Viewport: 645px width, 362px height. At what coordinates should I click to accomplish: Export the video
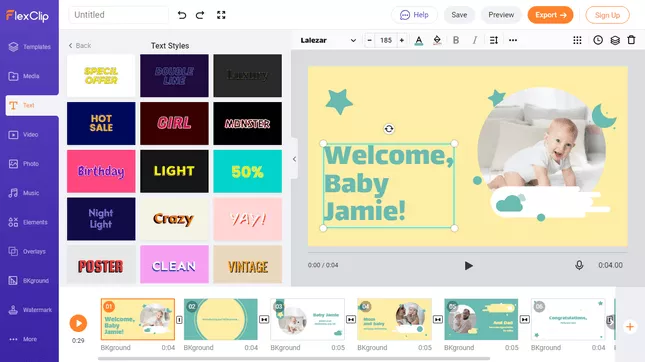pos(550,15)
